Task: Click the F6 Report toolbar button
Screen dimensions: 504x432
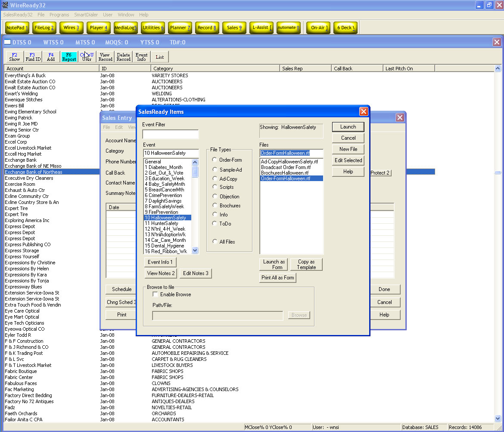Action: [x=69, y=57]
